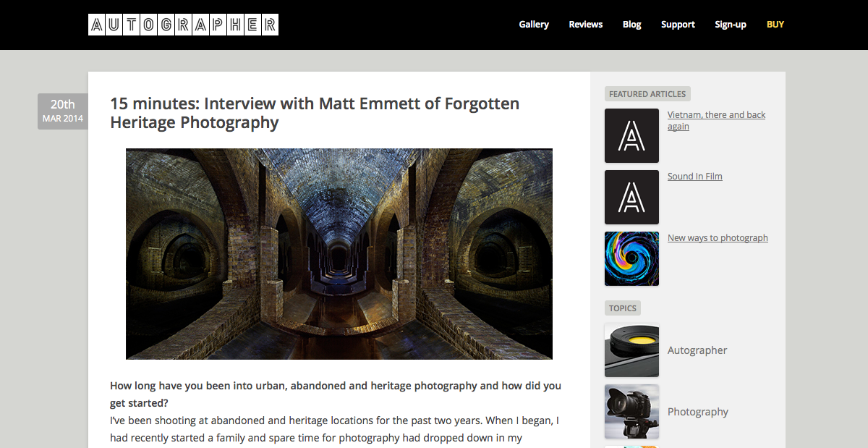The width and height of the screenshot is (868, 448).
Task: Go to the Reviews page
Action: (586, 25)
